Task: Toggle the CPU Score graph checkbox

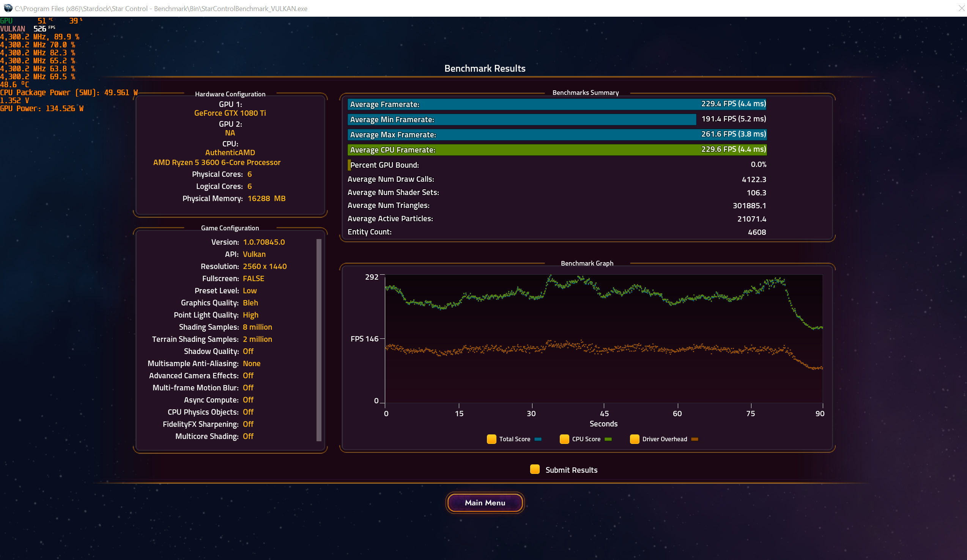Action: pos(564,439)
